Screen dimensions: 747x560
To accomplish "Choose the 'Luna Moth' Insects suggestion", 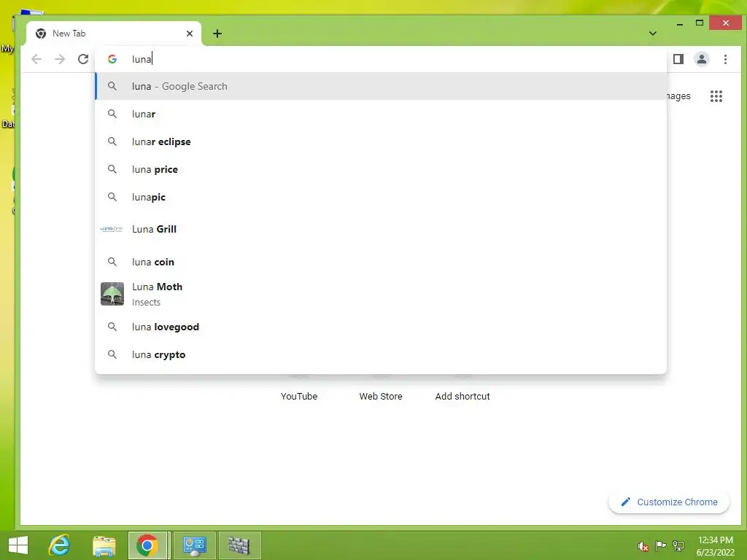I will pos(381,294).
